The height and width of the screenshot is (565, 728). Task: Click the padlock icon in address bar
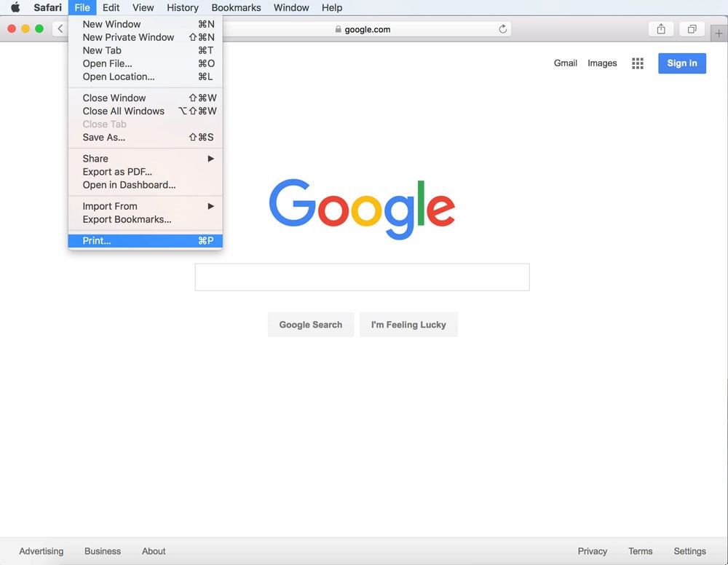pos(338,29)
